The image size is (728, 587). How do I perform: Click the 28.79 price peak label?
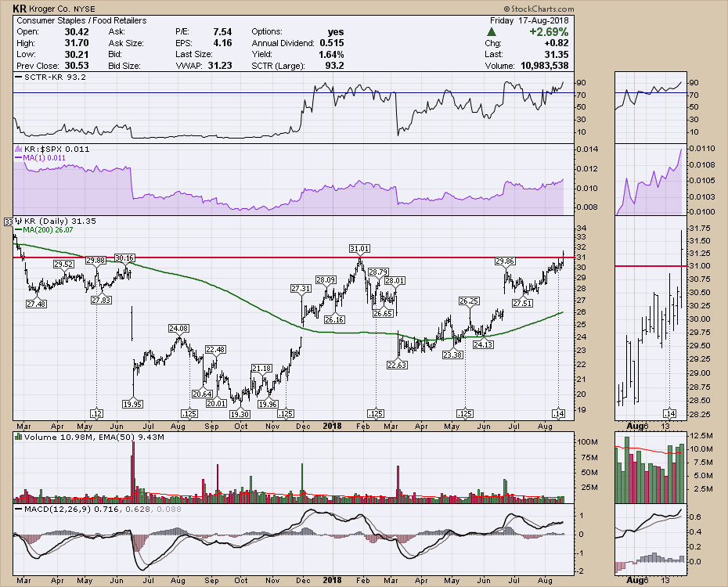click(x=378, y=272)
